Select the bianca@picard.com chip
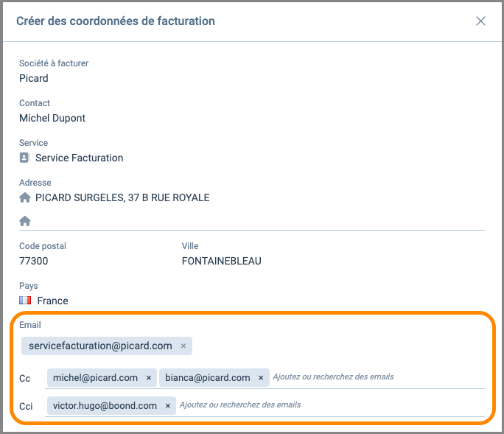 (x=207, y=378)
